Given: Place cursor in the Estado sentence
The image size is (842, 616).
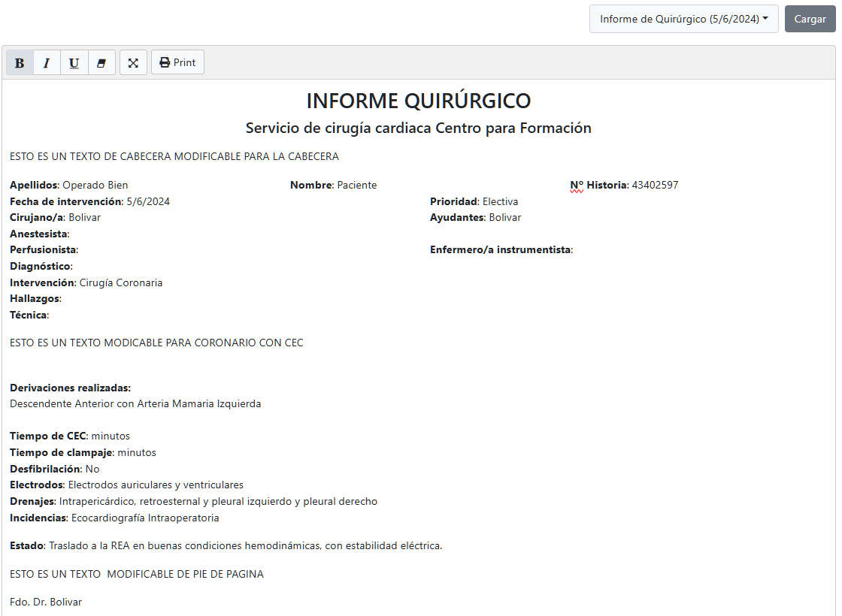Looking at the screenshot, I should (245, 546).
